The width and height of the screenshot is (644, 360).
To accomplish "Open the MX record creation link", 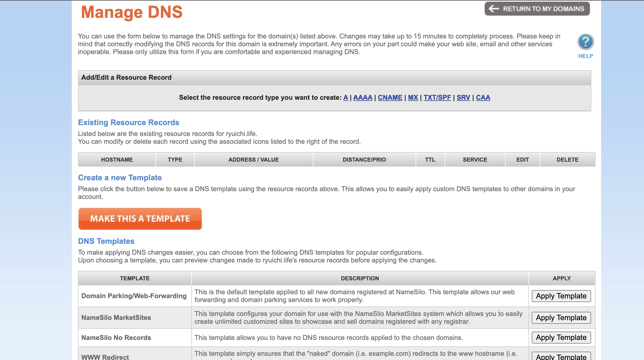I will click(x=413, y=98).
